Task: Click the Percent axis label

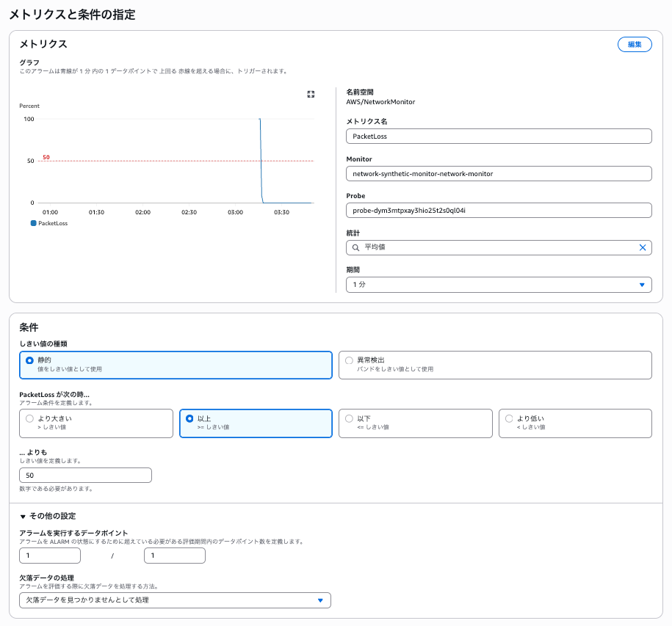Action: point(29,106)
